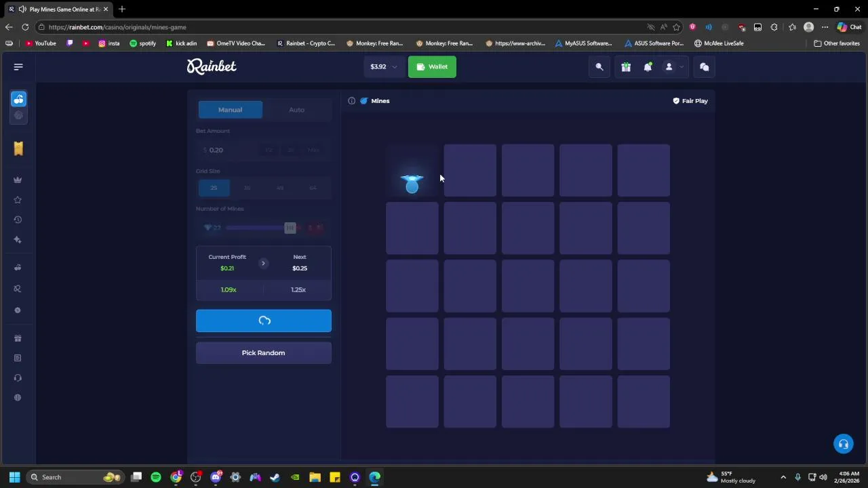Click browser back arrow

8,27
